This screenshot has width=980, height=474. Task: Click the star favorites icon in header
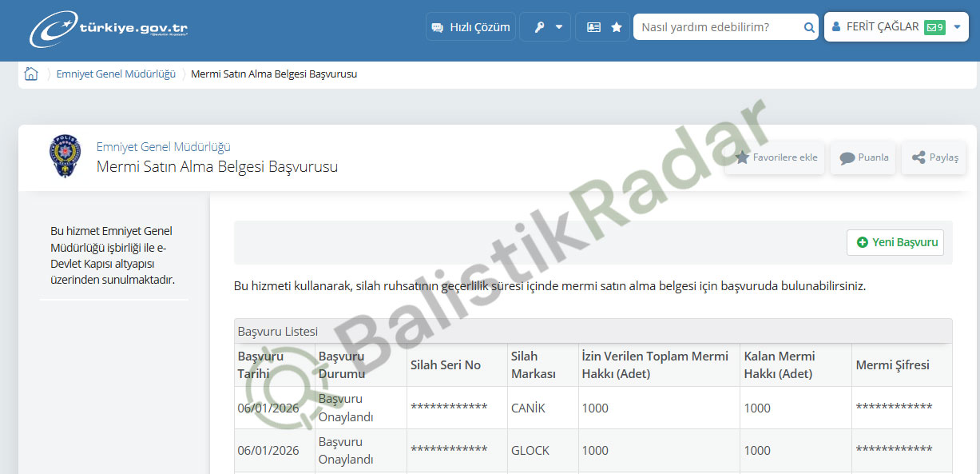[x=617, y=27]
